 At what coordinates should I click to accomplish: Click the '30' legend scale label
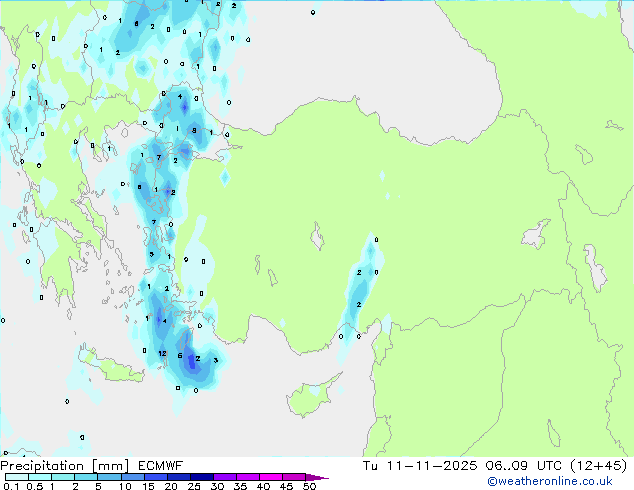217,486
